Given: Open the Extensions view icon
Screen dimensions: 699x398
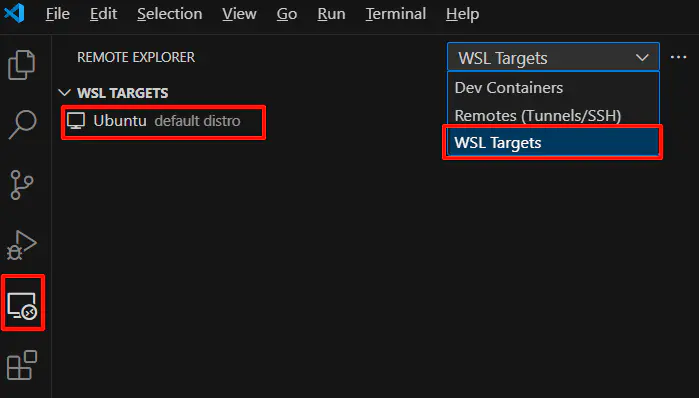Looking at the screenshot, I should (22, 365).
